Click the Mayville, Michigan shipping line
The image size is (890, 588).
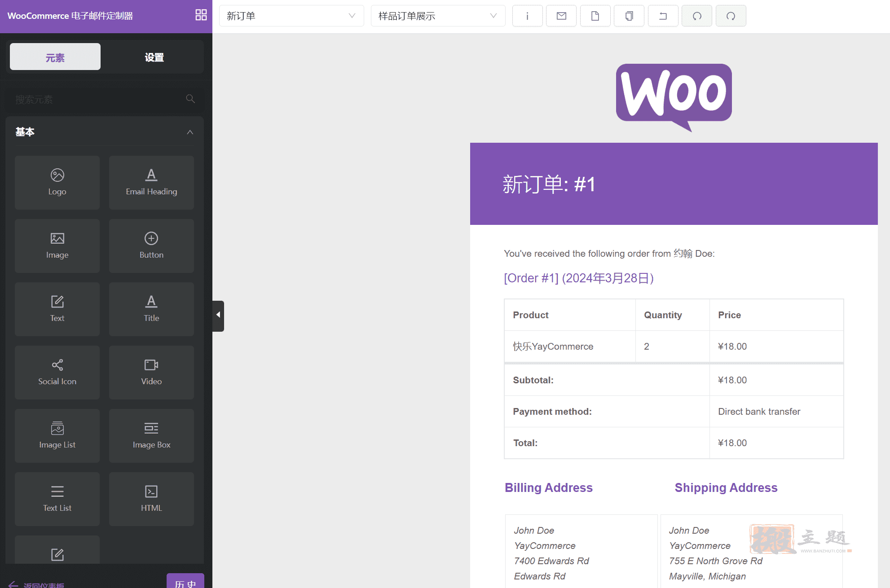pyautogui.click(x=707, y=576)
